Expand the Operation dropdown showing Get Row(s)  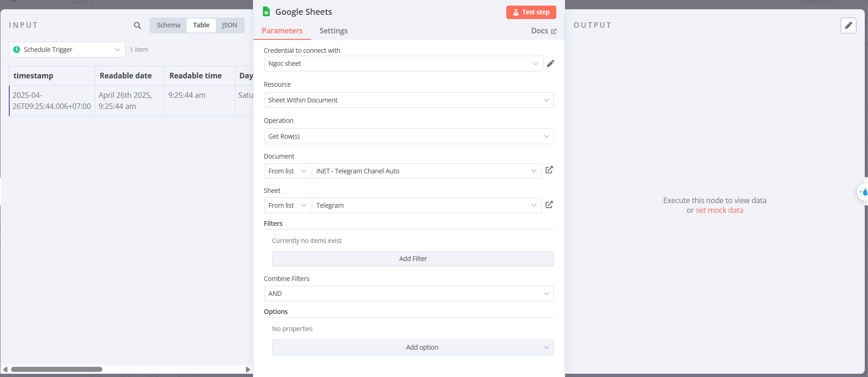coord(409,136)
